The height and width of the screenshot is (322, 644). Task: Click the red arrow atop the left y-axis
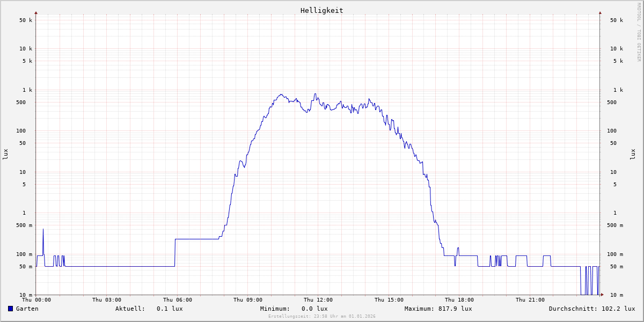(x=36, y=12)
